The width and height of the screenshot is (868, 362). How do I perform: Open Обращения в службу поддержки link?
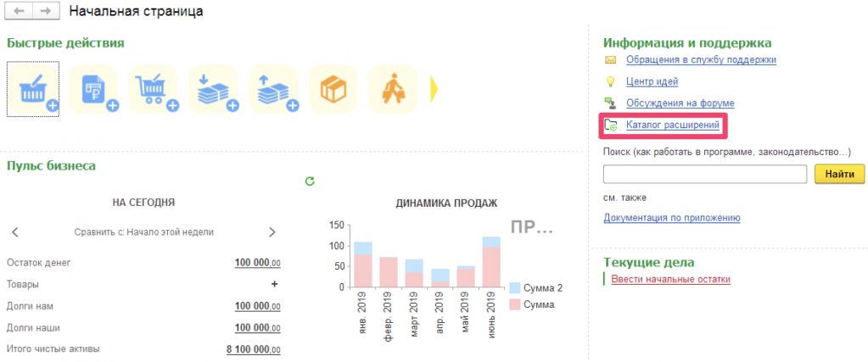(701, 60)
